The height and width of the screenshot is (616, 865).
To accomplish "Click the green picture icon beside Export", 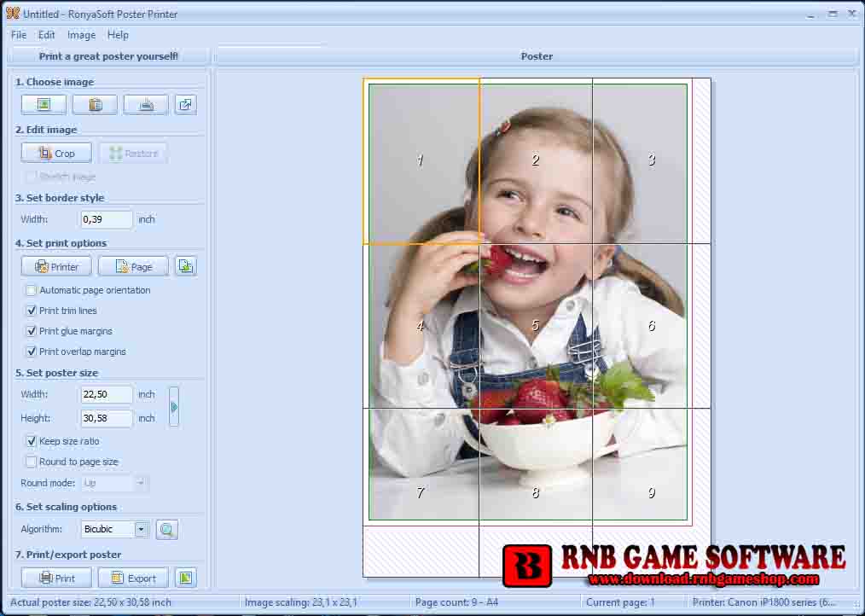I will (x=186, y=578).
